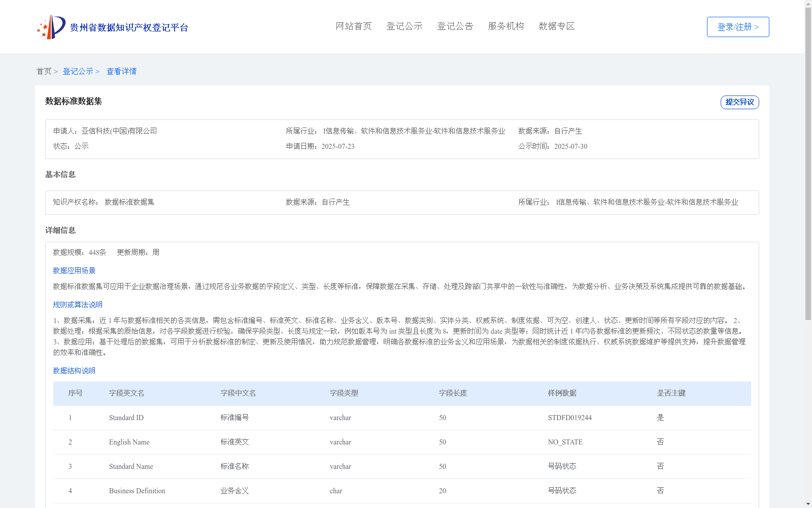Click the Business Definition cell
Image resolution: width=812 pixels, height=508 pixels.
[x=137, y=491]
